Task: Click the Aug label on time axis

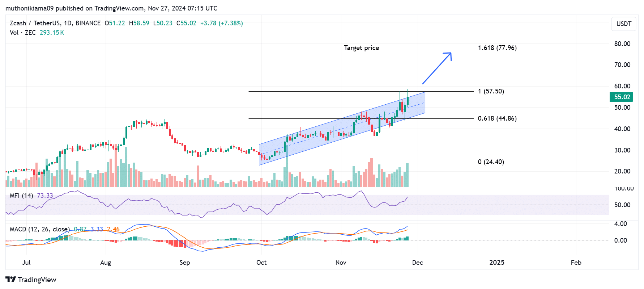Action: tap(106, 263)
